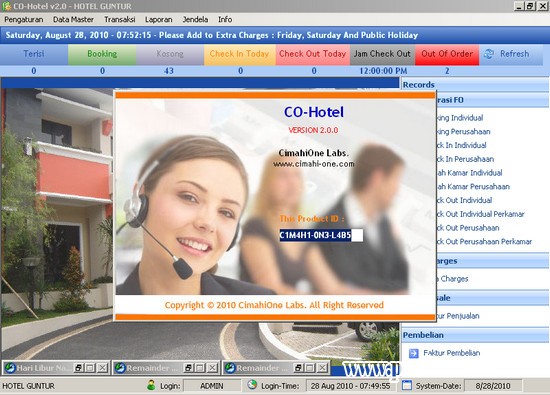Expand the Records panel header
Screen dimensions: 550x395
475,85
